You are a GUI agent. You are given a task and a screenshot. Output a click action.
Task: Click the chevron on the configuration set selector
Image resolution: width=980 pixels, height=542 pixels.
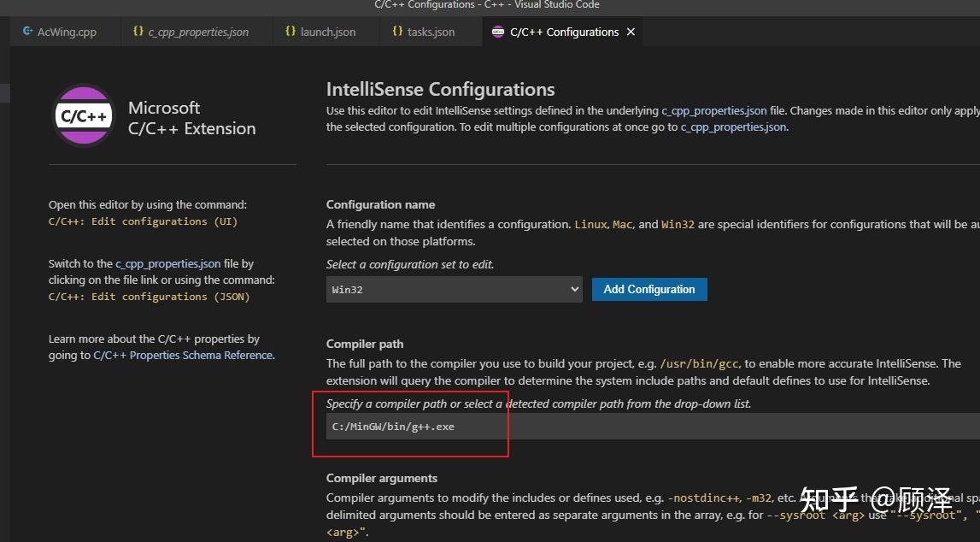(x=574, y=289)
